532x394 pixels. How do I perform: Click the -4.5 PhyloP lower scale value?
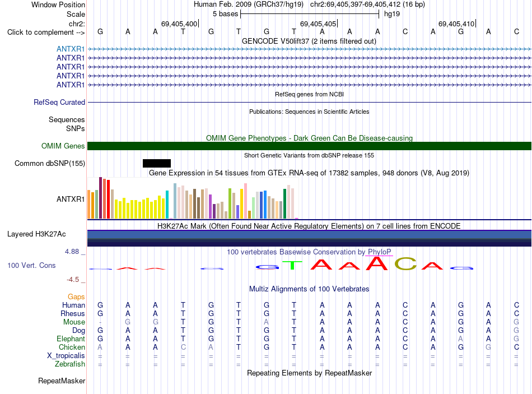[x=73, y=280]
